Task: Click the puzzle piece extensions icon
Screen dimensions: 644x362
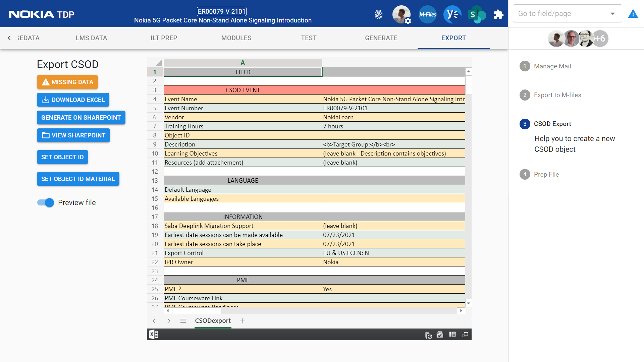Action: pyautogui.click(x=498, y=14)
